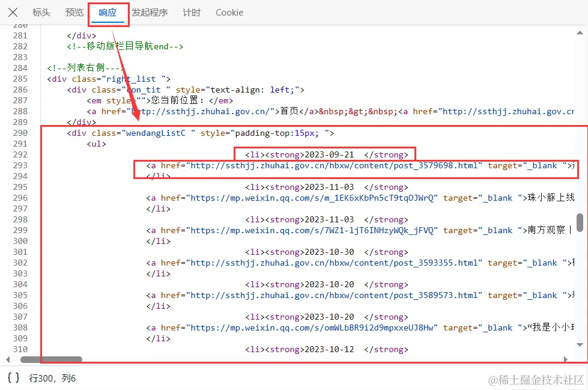The height and width of the screenshot is (390, 588).
Task: Click the wendangListC class name
Action: click(156, 133)
